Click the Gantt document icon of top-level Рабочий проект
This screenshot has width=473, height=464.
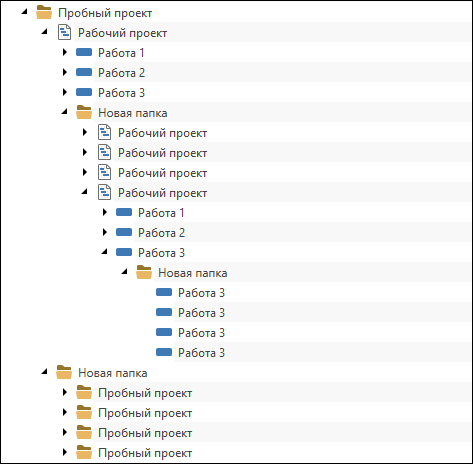pyautogui.click(x=64, y=32)
